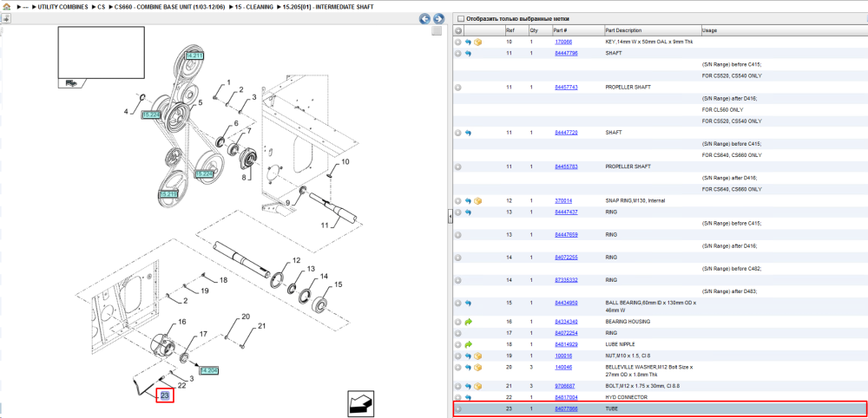This screenshot has width=868, height=418.
Task: Select callout 16 on the diagram
Action: (181, 322)
